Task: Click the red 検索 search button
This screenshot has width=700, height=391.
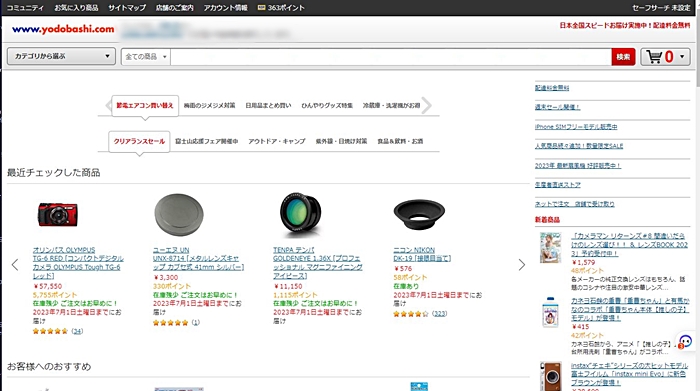Action: pos(623,57)
